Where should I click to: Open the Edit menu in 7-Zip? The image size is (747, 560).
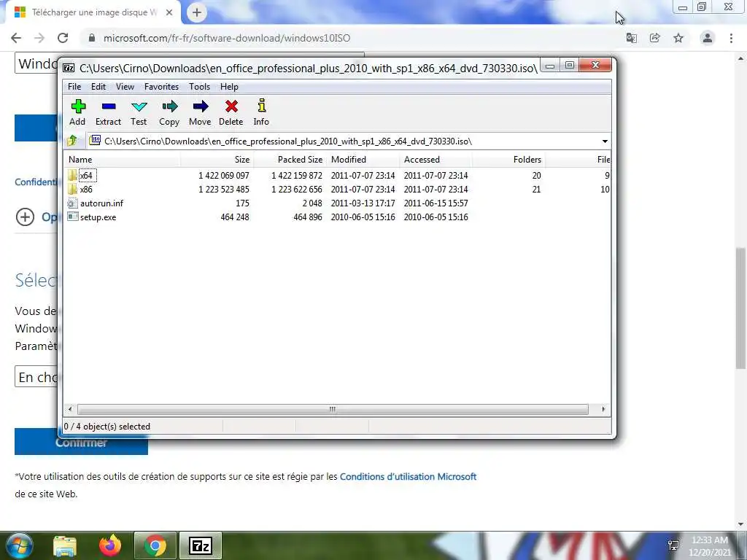click(x=98, y=87)
